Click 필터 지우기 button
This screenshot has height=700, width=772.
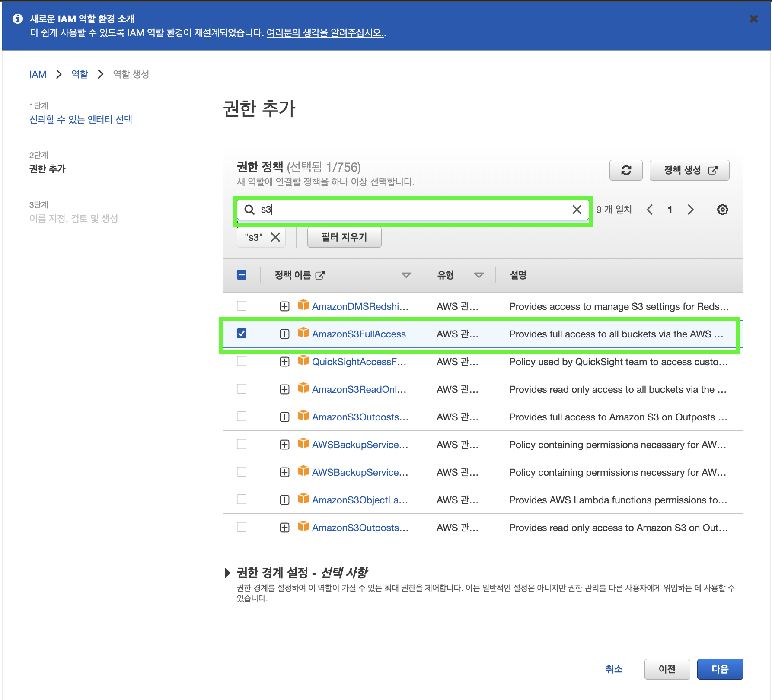(344, 237)
